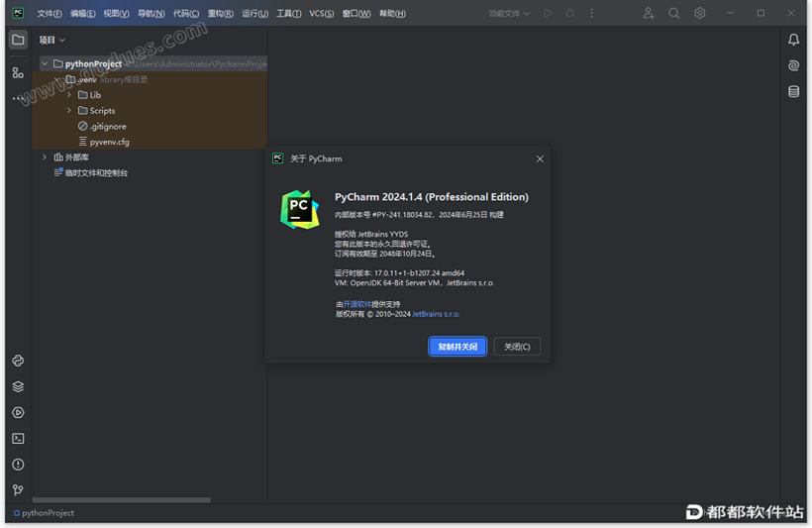Open the Edit menu
The height and width of the screenshot is (528, 812).
[83, 14]
